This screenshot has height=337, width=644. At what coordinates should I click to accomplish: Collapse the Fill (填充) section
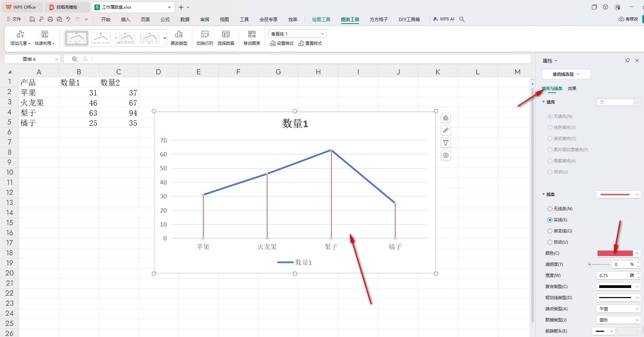543,102
